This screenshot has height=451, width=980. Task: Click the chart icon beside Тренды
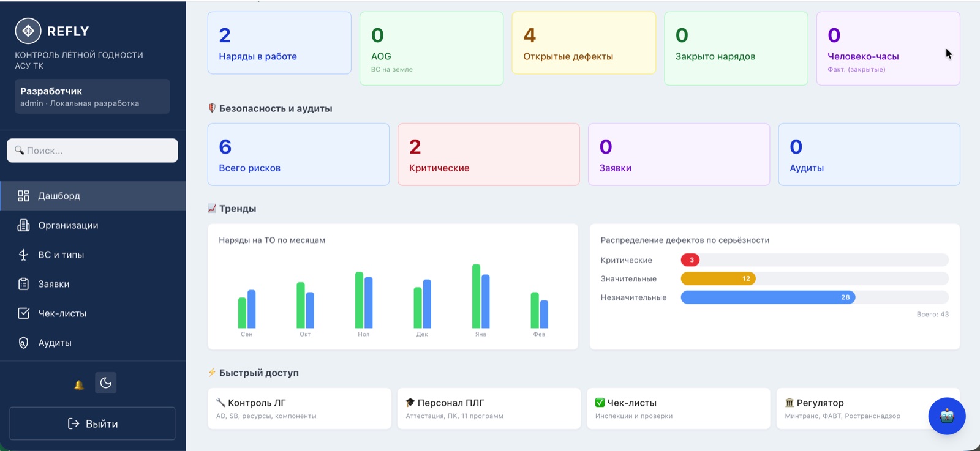(x=212, y=209)
